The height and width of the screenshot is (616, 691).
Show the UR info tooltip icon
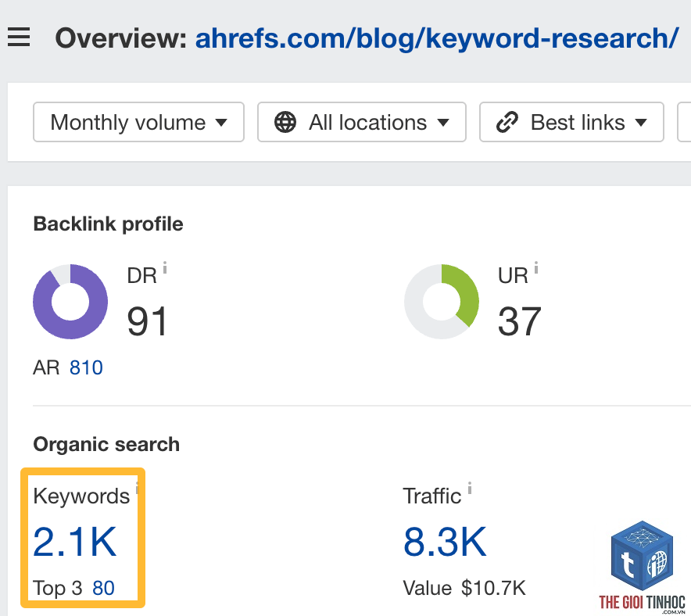(x=536, y=267)
